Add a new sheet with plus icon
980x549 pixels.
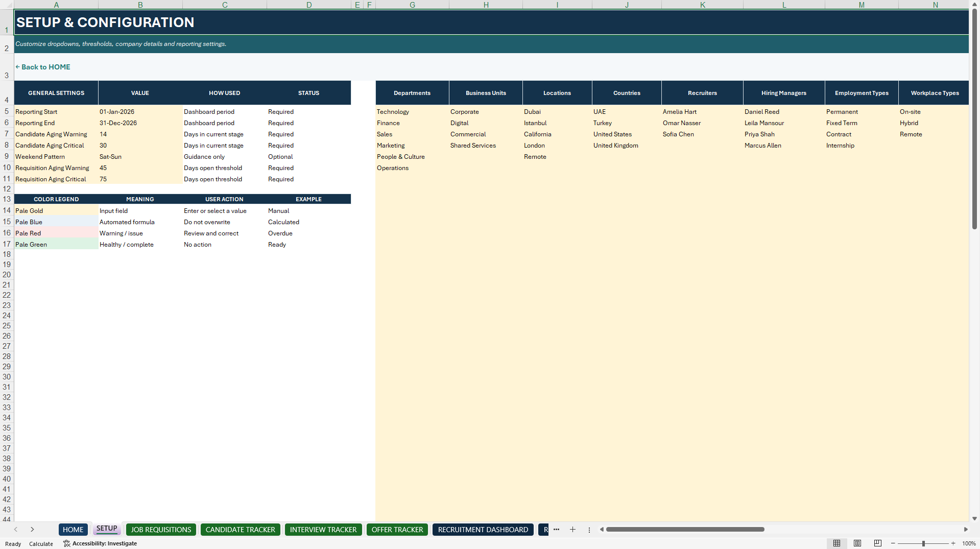(x=572, y=530)
